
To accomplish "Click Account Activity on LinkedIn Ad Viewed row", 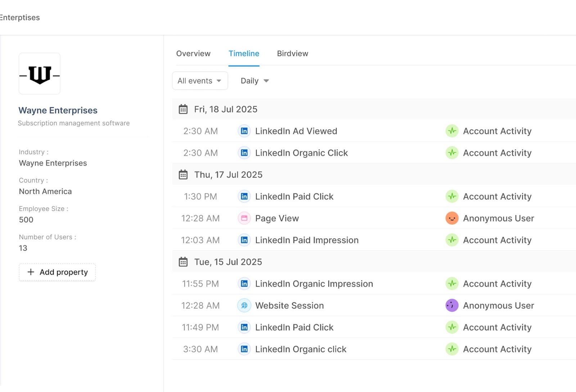I will tap(497, 131).
